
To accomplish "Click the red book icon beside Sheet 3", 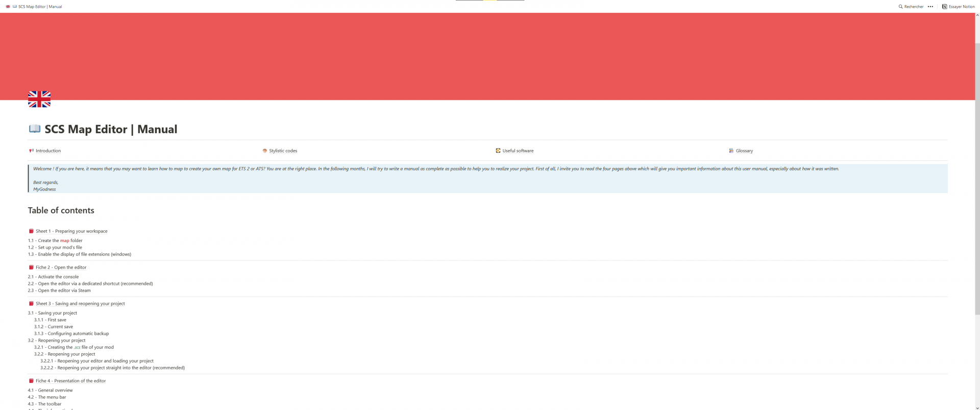I will click(31, 304).
